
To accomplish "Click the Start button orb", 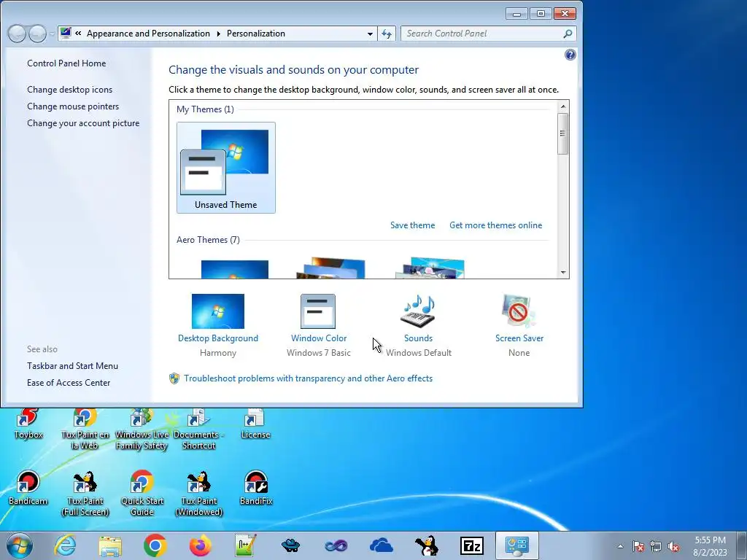I will click(20, 545).
